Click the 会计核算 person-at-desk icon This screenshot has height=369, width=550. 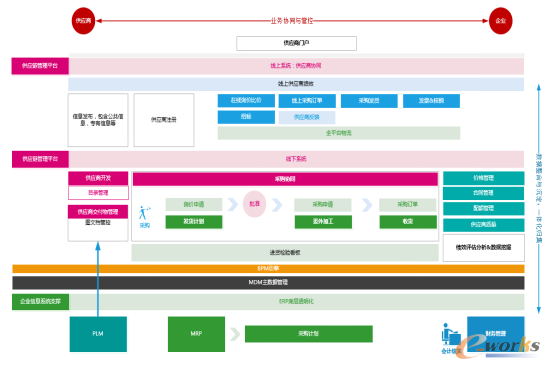click(x=451, y=334)
